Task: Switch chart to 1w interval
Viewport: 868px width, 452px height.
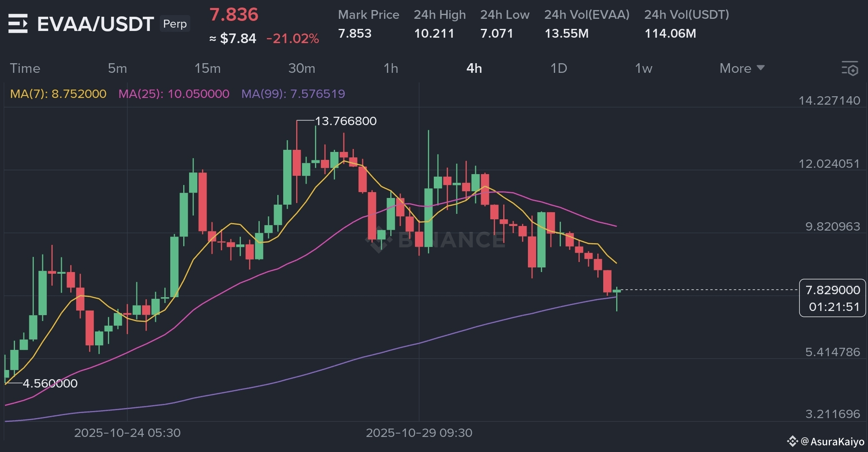Action: pyautogui.click(x=643, y=68)
